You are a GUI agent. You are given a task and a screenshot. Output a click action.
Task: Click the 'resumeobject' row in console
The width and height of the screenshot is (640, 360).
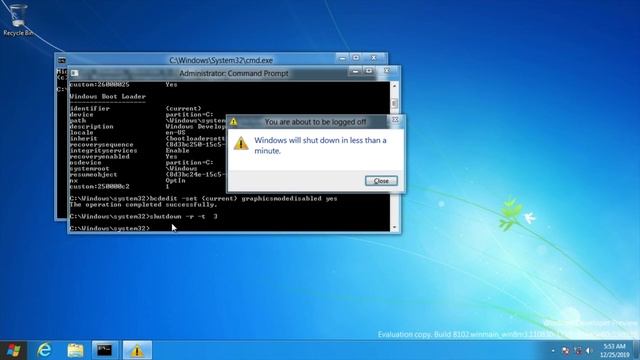[147, 174]
